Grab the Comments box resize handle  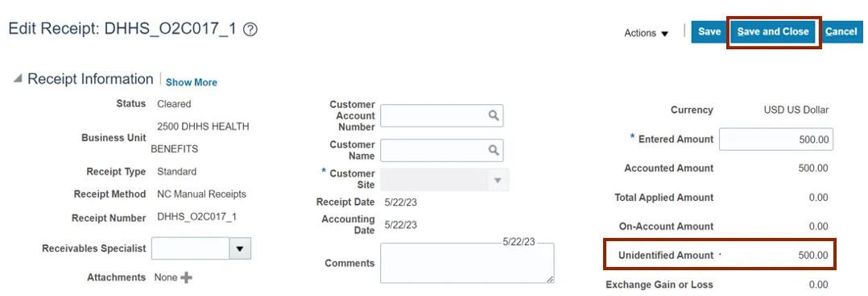[x=550, y=279]
